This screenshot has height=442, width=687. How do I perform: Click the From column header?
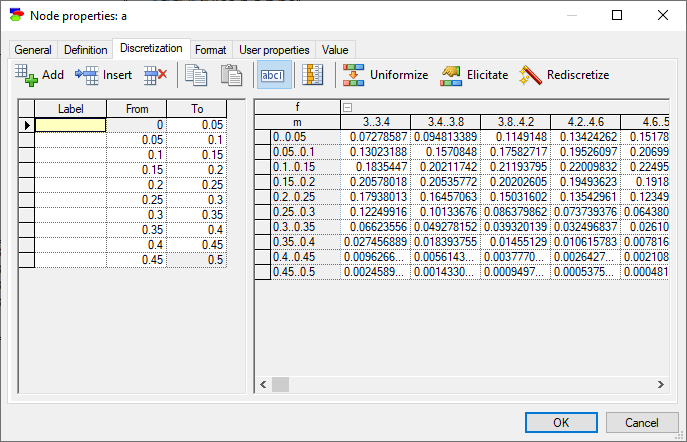[137, 109]
